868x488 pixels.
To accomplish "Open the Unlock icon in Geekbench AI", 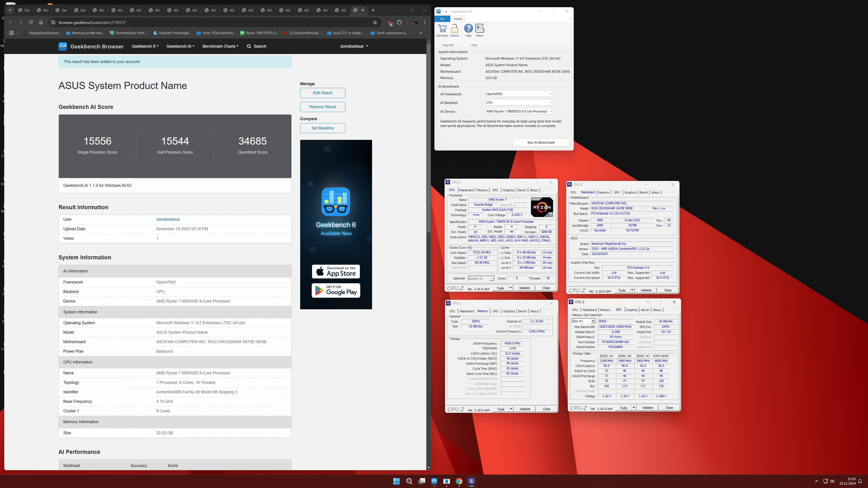I will 455,31.
